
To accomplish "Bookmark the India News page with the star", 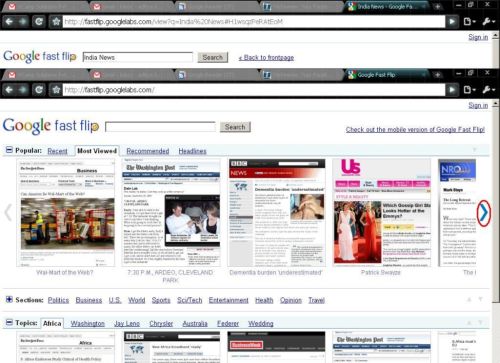I will (x=56, y=22).
